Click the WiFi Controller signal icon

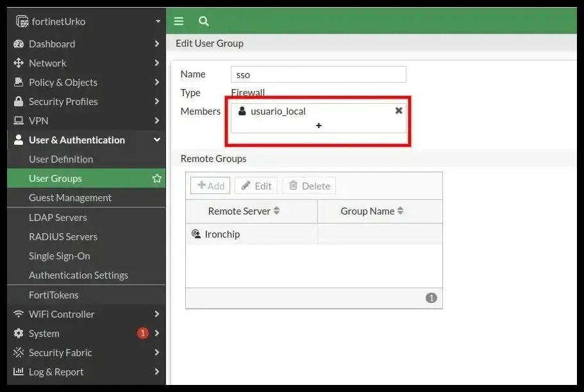coord(19,314)
